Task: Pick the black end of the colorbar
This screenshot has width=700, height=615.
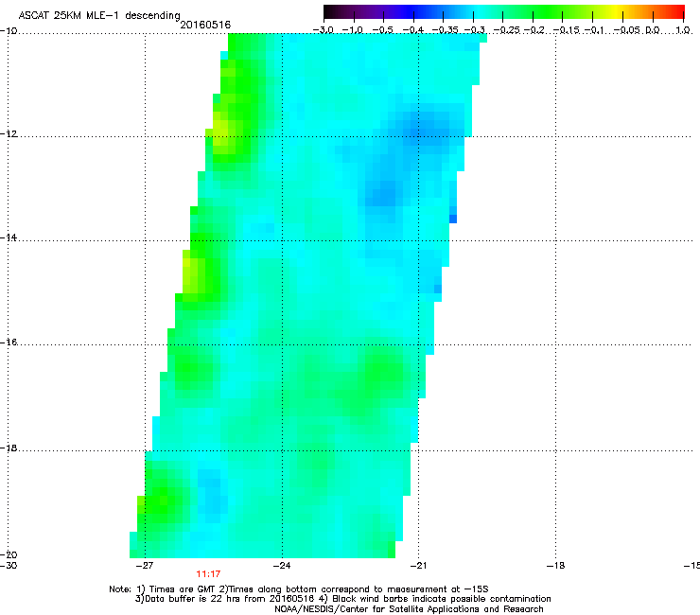Action: pyautogui.click(x=328, y=12)
